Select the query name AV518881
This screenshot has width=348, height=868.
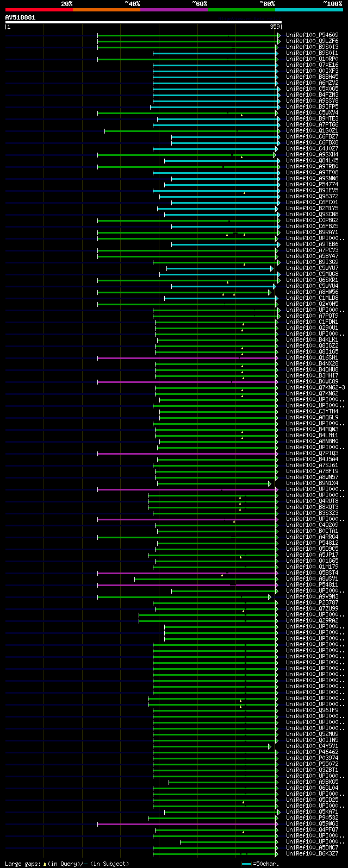(x=21, y=17)
